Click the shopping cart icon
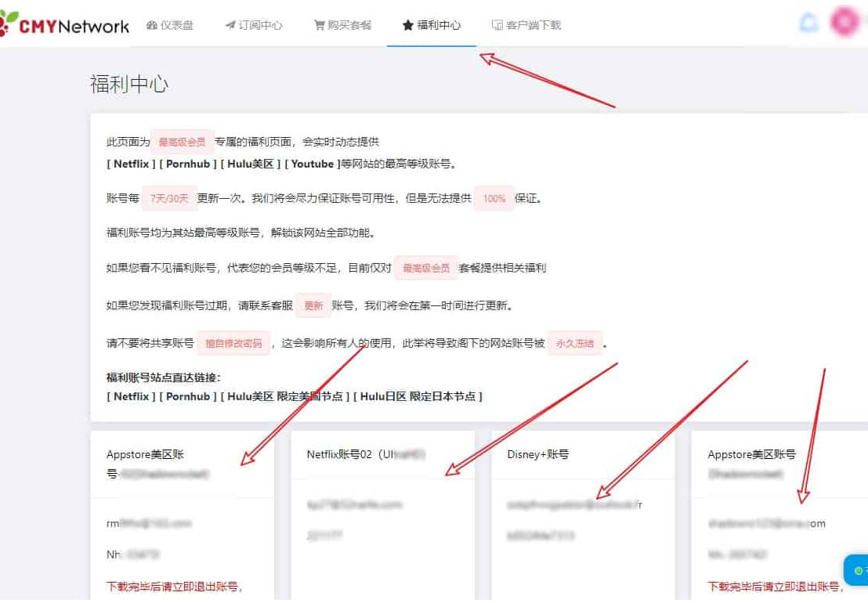 point(320,25)
